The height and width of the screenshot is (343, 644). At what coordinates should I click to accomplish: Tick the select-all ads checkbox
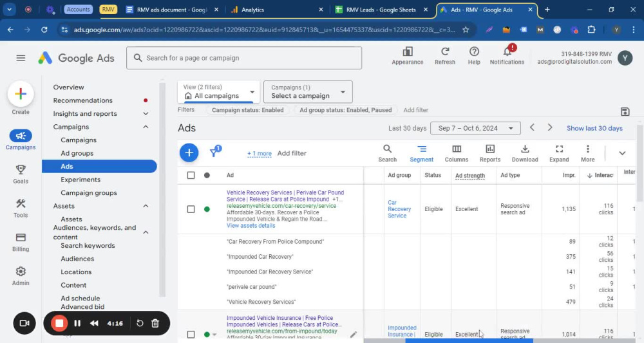[191, 175]
